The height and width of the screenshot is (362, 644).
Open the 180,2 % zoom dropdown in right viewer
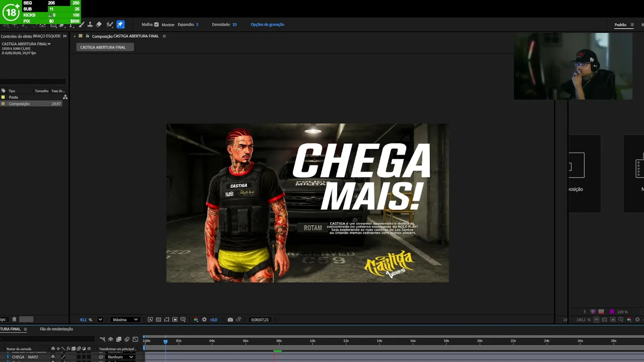(597, 320)
